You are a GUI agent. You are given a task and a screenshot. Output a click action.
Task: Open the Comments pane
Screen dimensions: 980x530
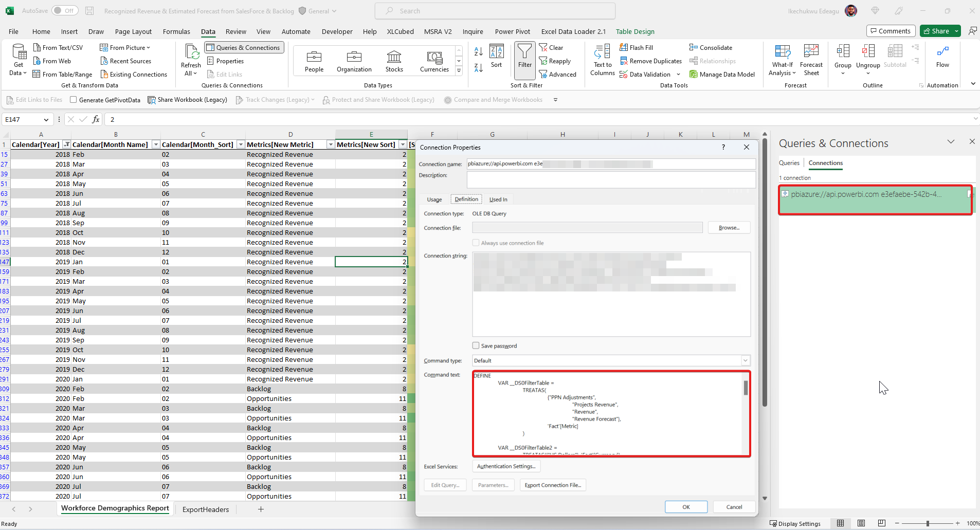coord(891,31)
